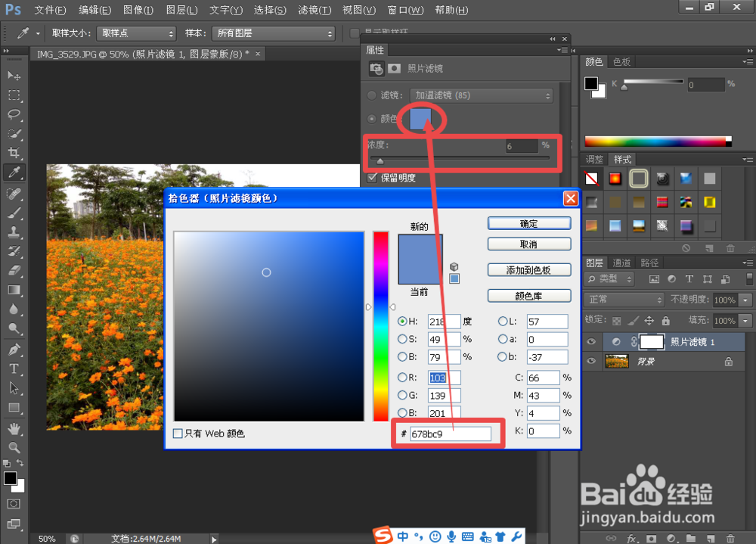756x544 pixels.
Task: Select the Eraser tool
Action: pyautogui.click(x=14, y=271)
